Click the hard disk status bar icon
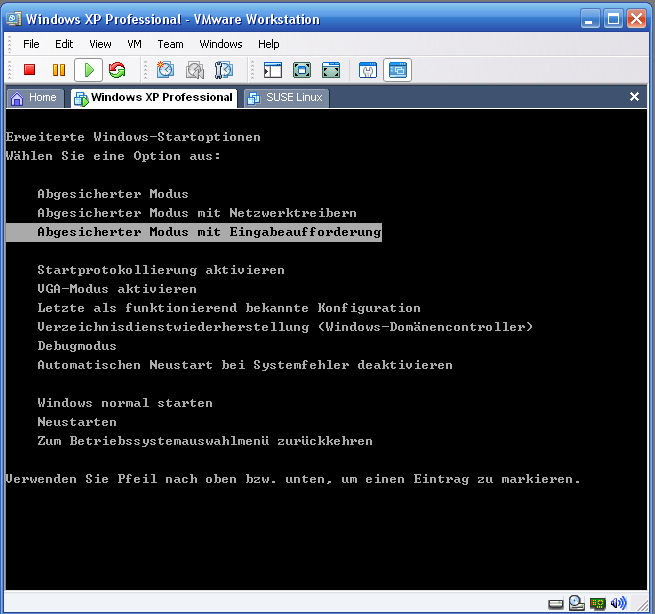Viewport: 655px width, 614px height. [x=556, y=604]
